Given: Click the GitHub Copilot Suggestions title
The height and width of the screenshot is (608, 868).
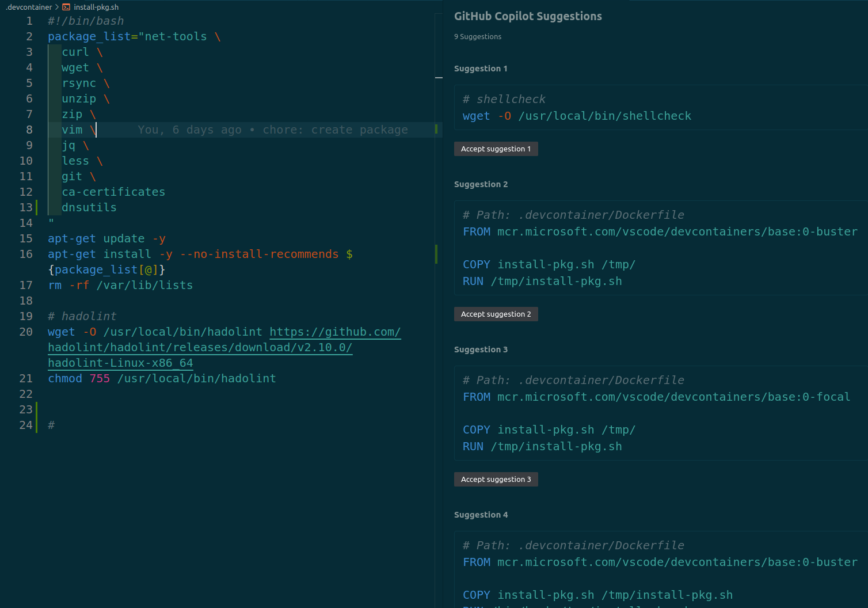Looking at the screenshot, I should pos(528,16).
